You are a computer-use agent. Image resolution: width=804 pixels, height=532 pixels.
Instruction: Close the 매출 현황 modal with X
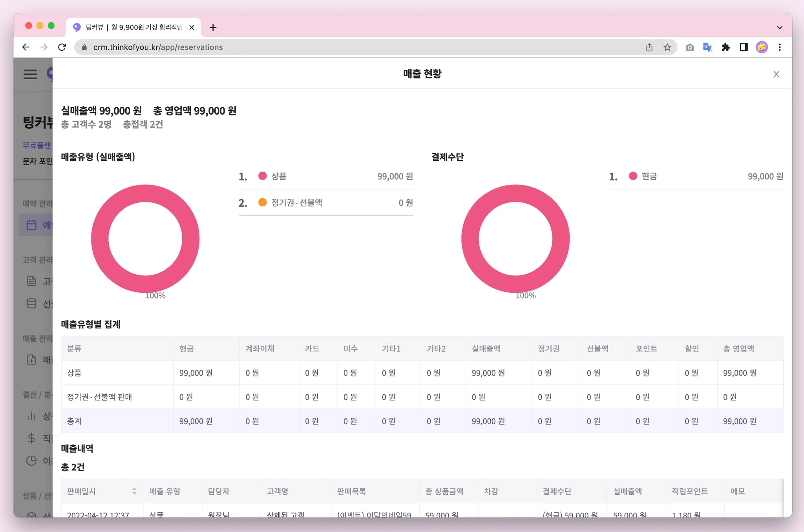(x=776, y=74)
